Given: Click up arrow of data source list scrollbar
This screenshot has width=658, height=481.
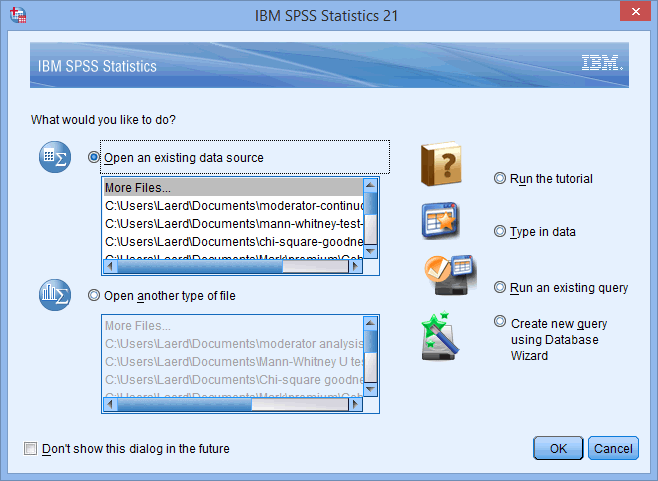Looking at the screenshot, I should coord(371,185).
